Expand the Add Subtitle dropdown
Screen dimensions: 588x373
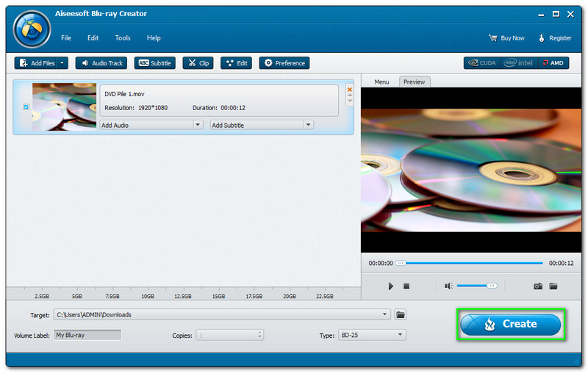point(309,125)
